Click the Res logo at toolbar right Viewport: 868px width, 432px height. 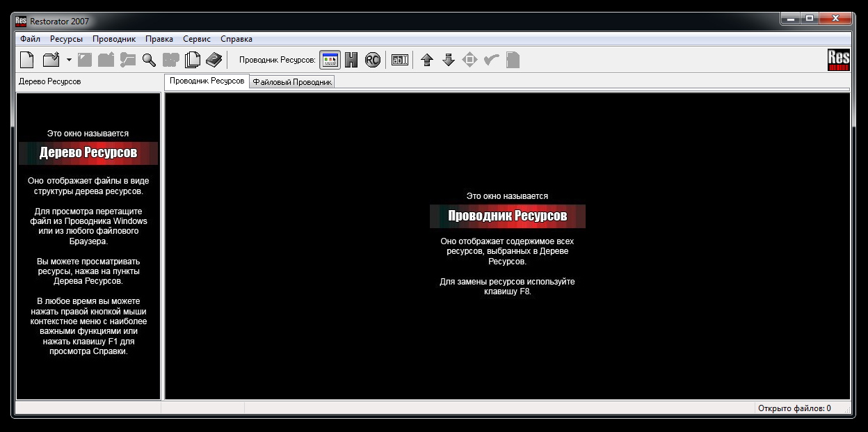coord(839,60)
